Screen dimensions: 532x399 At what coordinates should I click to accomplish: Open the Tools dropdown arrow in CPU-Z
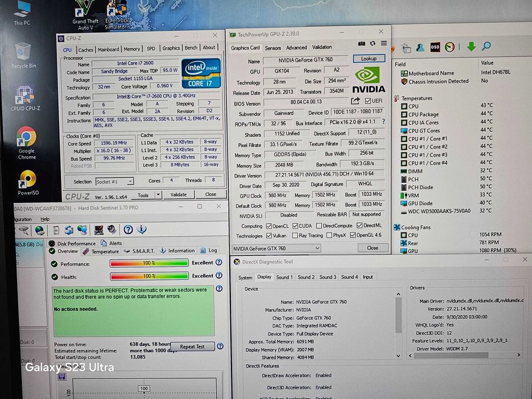(158, 195)
